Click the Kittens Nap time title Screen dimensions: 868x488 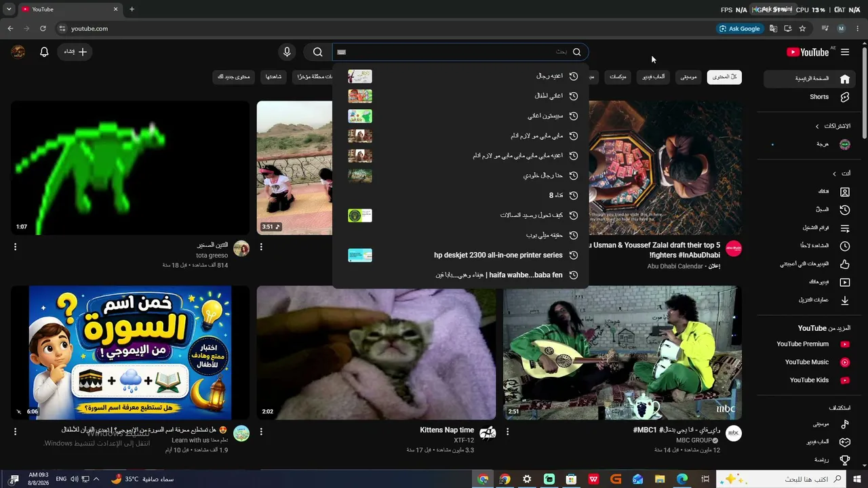pos(447,430)
